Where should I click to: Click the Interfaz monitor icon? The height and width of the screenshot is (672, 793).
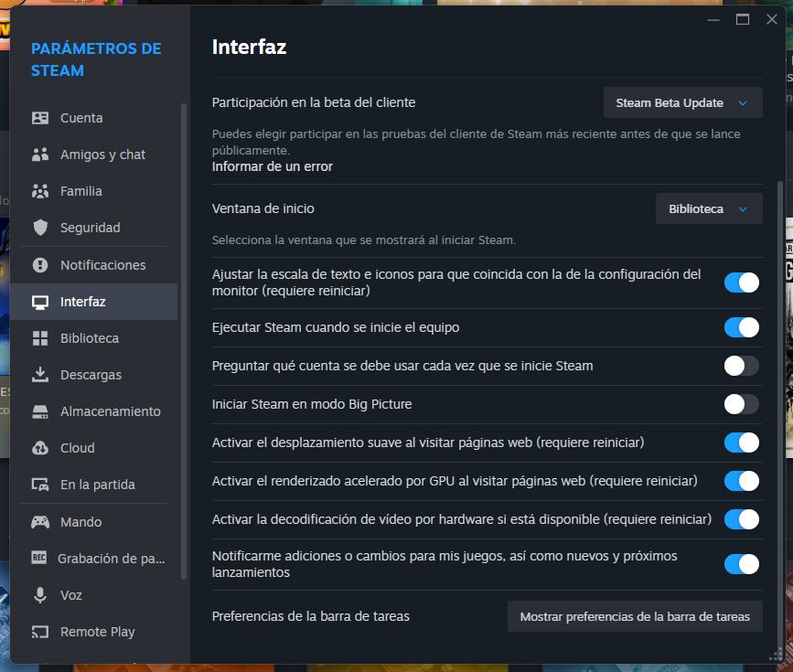coord(40,302)
